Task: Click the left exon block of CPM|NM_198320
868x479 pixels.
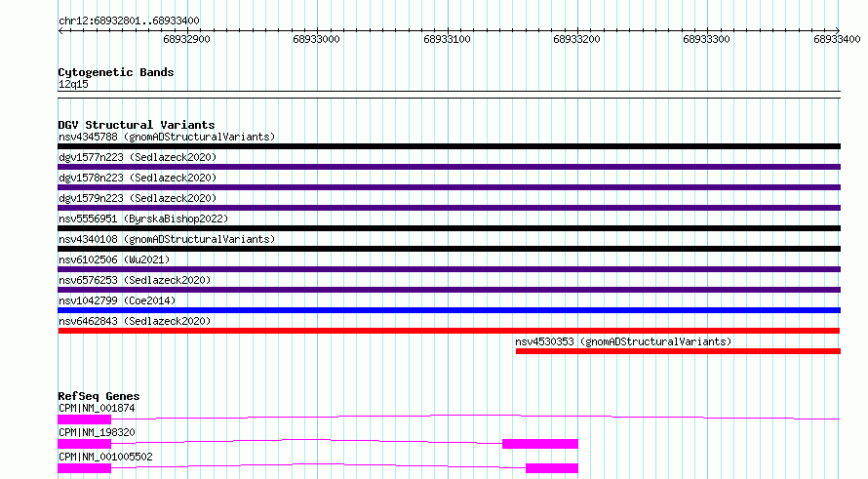Action: 84,444
